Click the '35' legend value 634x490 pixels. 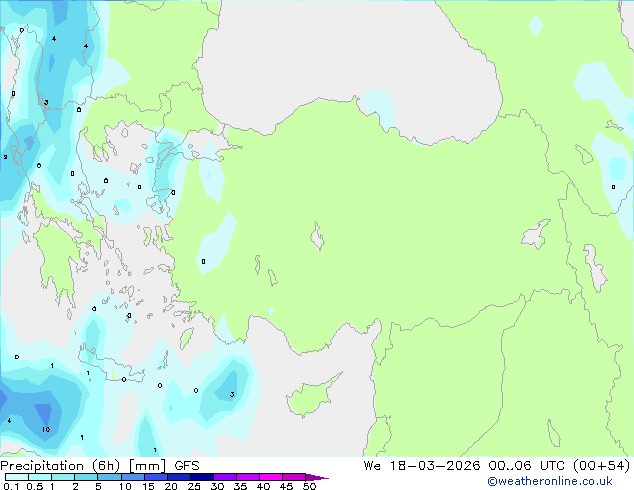pos(240,486)
